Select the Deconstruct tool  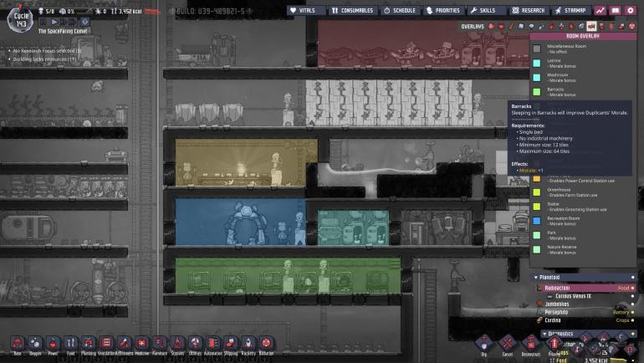(530, 343)
